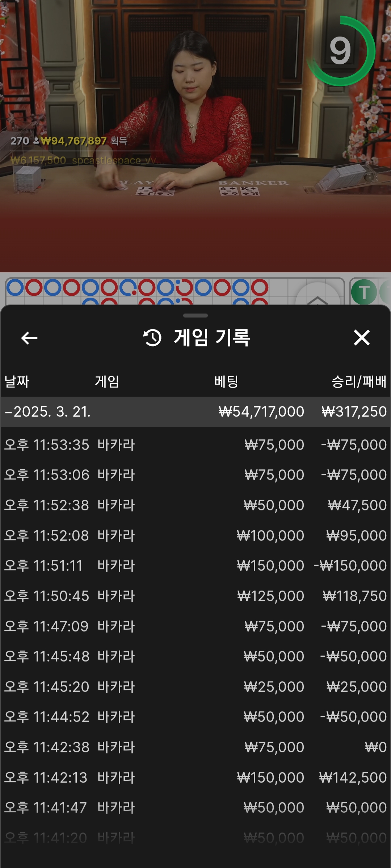Viewport: 391px width, 868px height.
Task: Click the 270 player count icon
Action: click(x=36, y=141)
